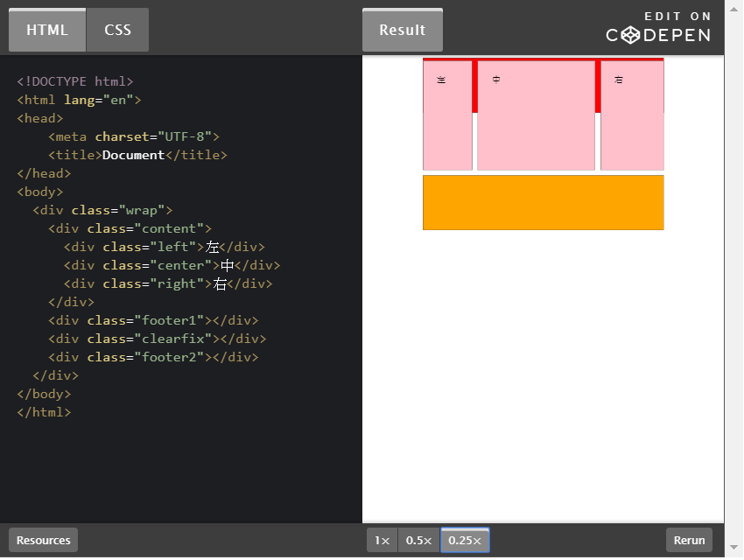Click the <html lang="en"> line

pos(79,100)
